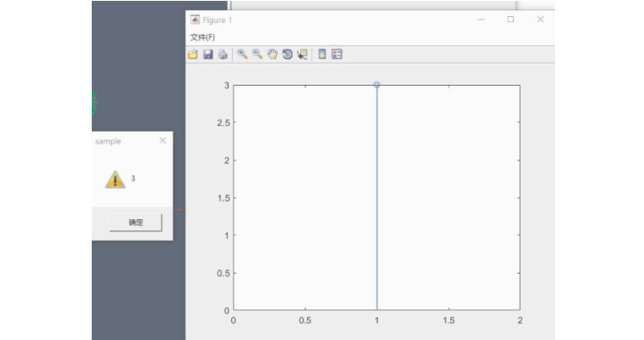Click x-axis tick label 0.5

tap(305, 320)
